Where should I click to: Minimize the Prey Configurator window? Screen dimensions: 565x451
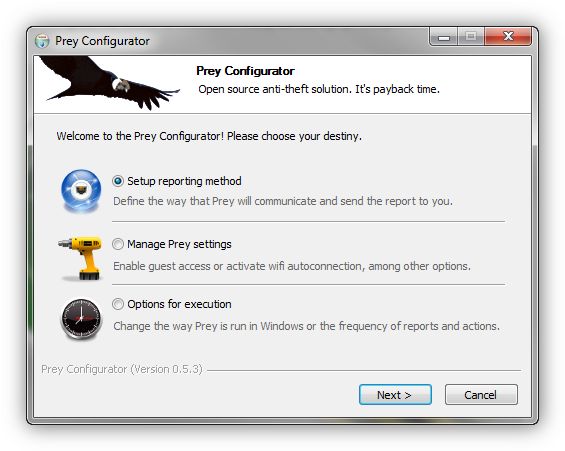[x=444, y=37]
